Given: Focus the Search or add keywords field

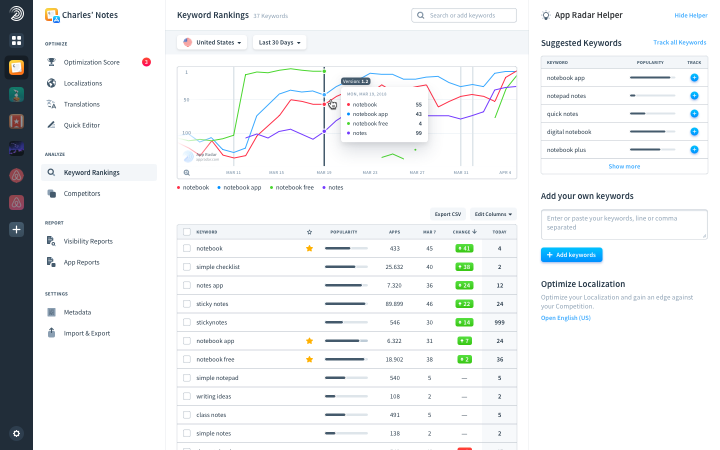Looking at the screenshot, I should click(x=464, y=15).
